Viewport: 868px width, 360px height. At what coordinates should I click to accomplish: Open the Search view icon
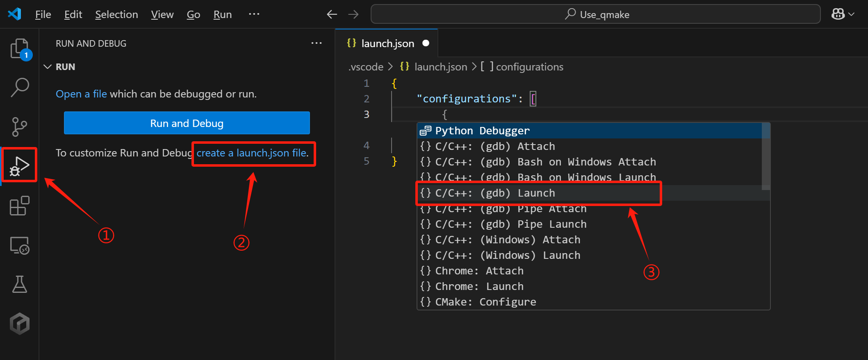point(19,87)
